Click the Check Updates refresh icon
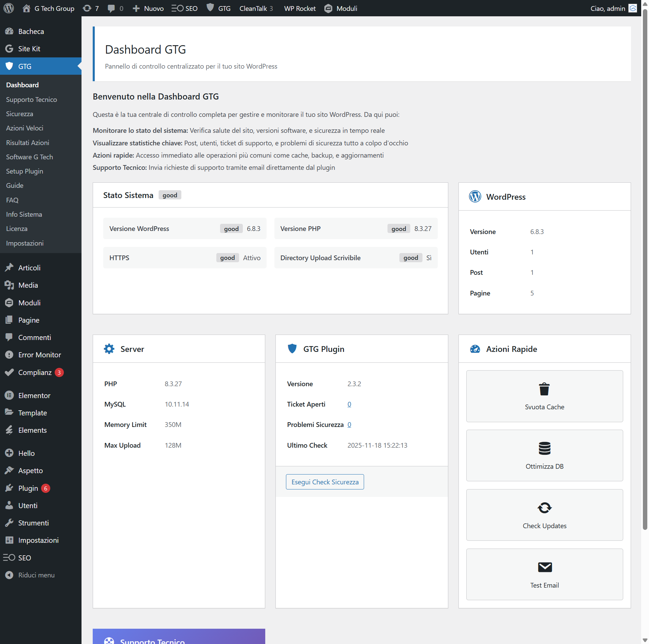The width and height of the screenshot is (649, 644). (x=544, y=508)
